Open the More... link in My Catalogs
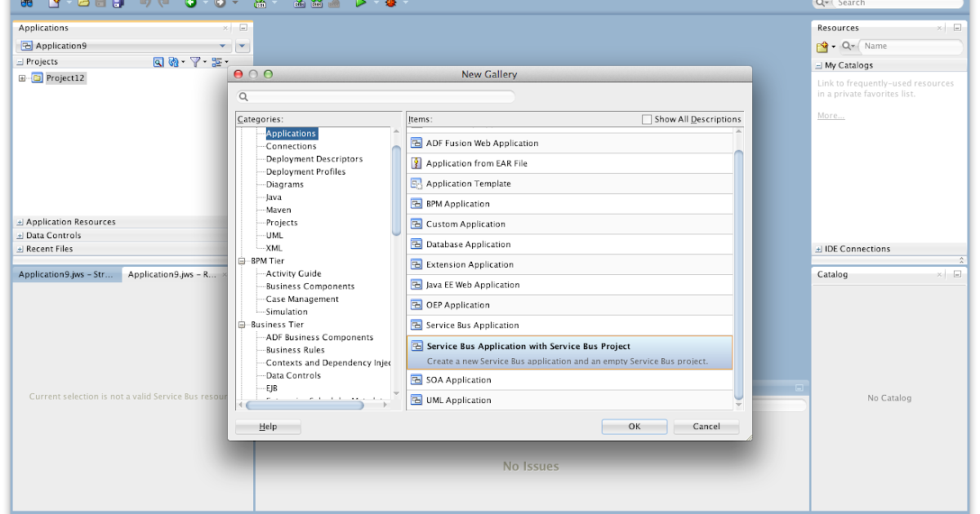The height and width of the screenshot is (514, 980). point(830,115)
